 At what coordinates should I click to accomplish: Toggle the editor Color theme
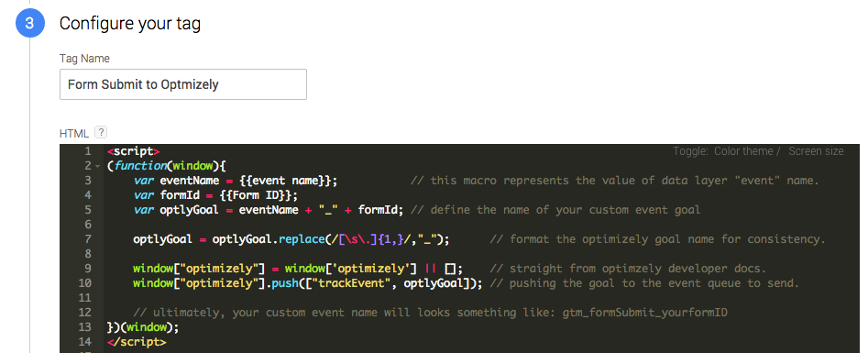coord(743,151)
